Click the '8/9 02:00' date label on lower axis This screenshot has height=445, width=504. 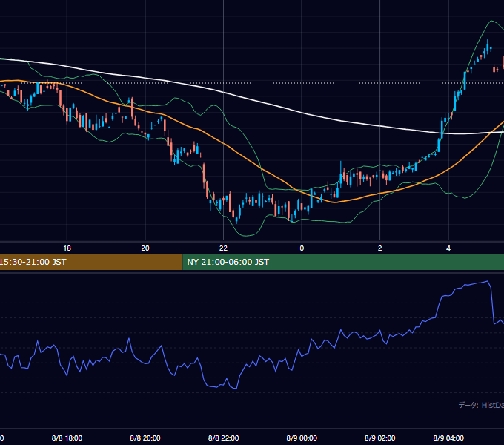380,438
